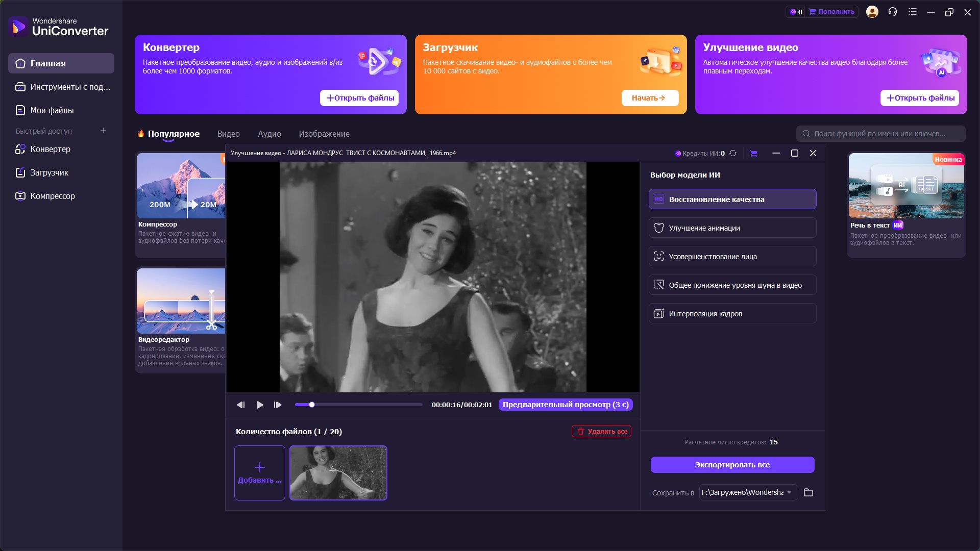Open output folder icon
The image size is (980, 551).
[808, 492]
